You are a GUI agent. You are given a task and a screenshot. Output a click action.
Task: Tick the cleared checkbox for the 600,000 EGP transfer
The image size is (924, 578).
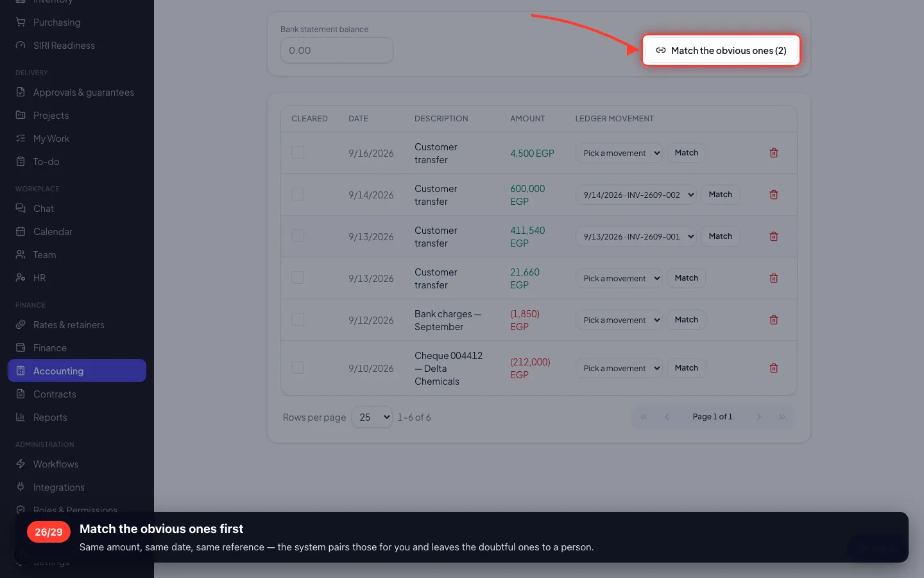[x=298, y=194]
